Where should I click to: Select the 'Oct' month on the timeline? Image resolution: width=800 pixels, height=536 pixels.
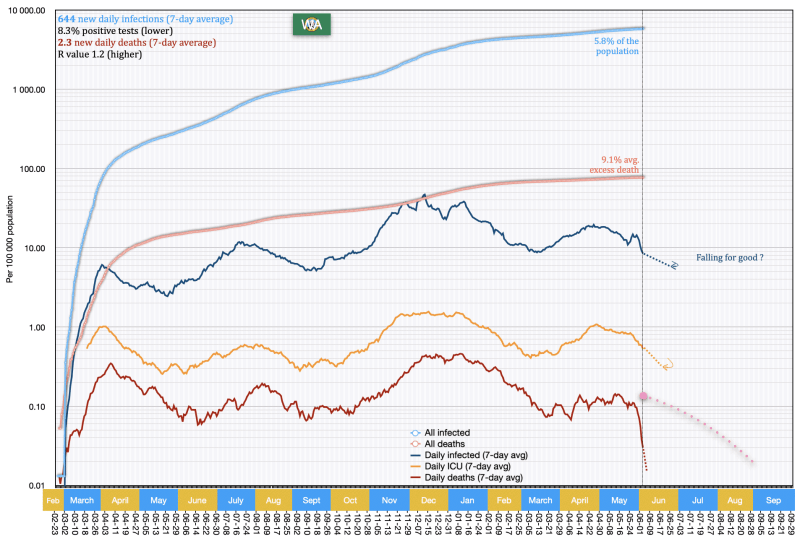(349, 498)
